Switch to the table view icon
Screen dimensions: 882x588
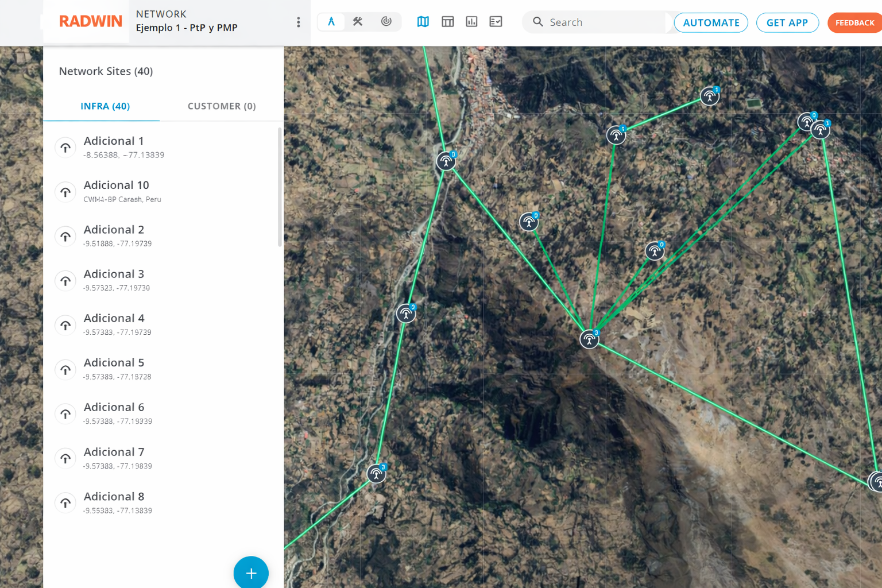tap(447, 22)
